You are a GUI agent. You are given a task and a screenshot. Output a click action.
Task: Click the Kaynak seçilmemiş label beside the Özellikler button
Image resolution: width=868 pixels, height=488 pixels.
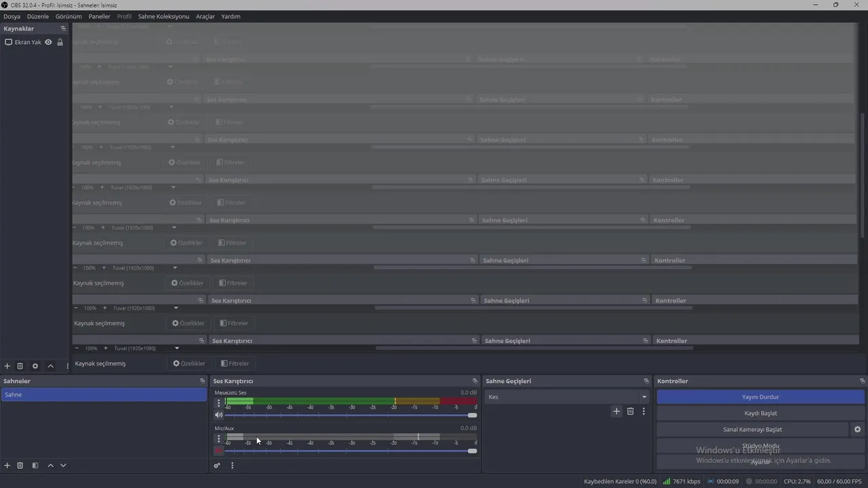point(100,363)
